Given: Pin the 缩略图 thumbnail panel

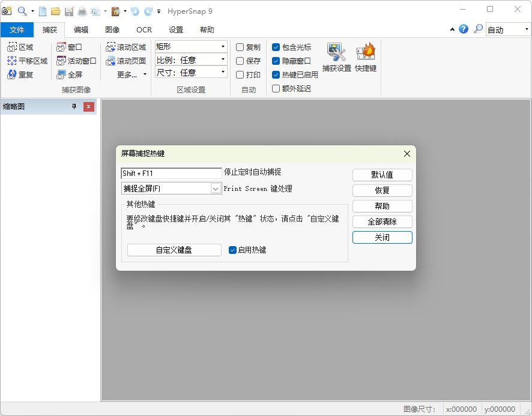Looking at the screenshot, I should 74,106.
